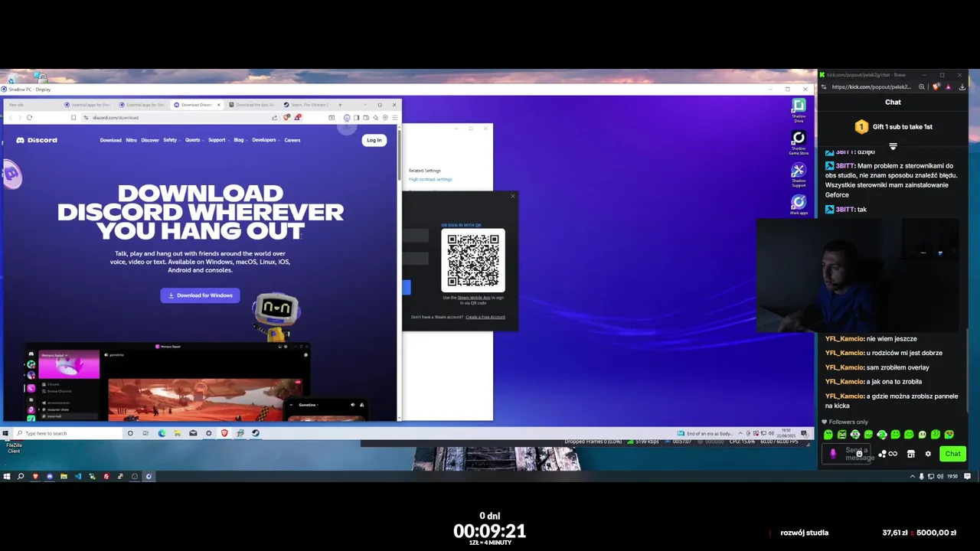Screen dimensions: 980x551
Task: Open the Shadow Support desktop shortcut
Action: [799, 175]
